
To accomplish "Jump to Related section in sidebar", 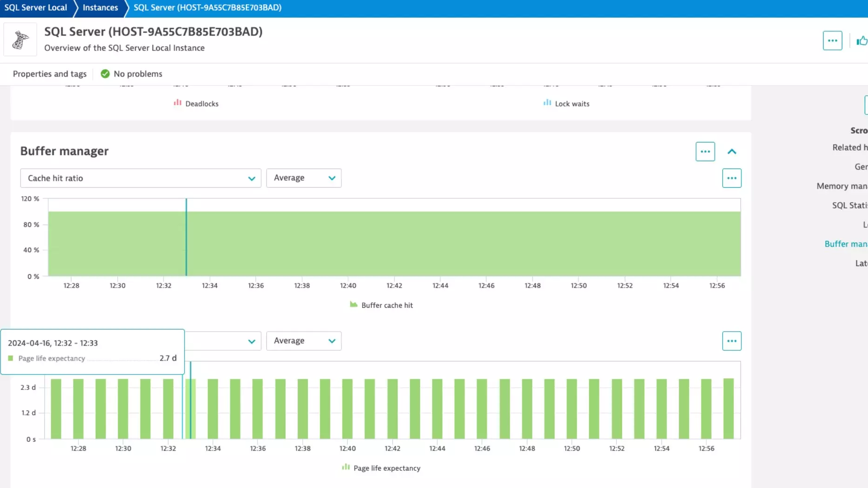I will coord(850,147).
